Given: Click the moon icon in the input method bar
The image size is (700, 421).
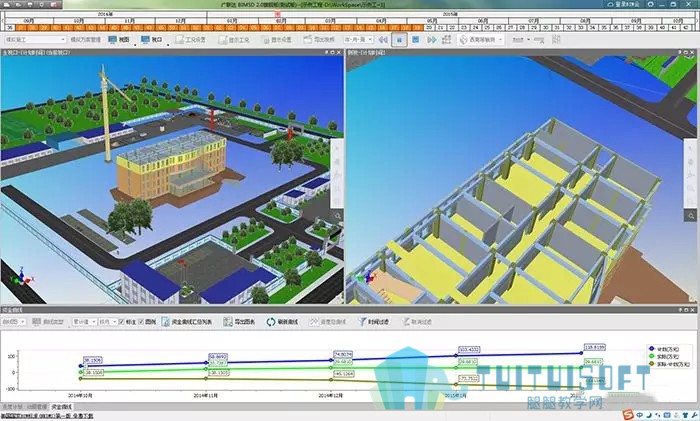Looking at the screenshot, I should coord(649,415).
